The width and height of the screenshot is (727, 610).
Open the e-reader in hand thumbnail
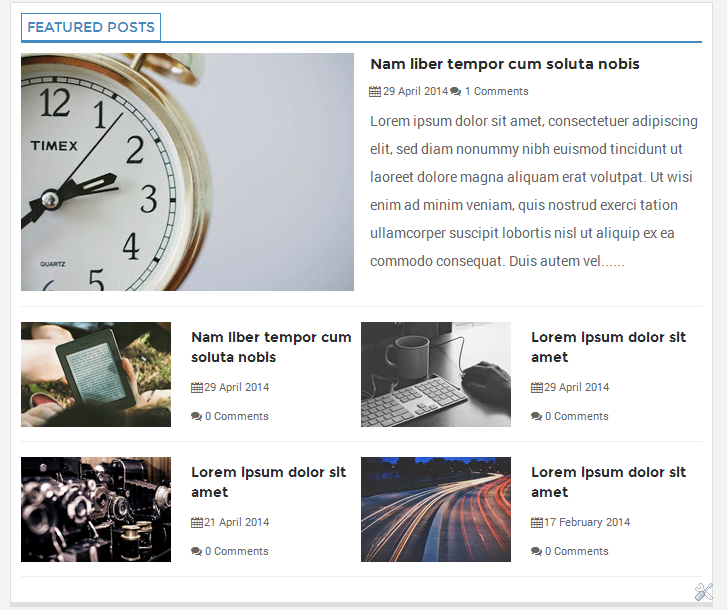tap(96, 375)
